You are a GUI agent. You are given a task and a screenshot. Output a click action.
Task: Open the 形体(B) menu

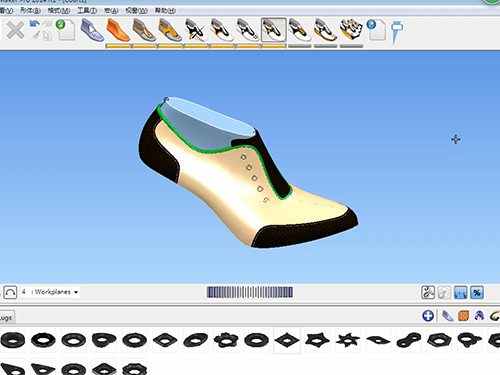pos(30,11)
